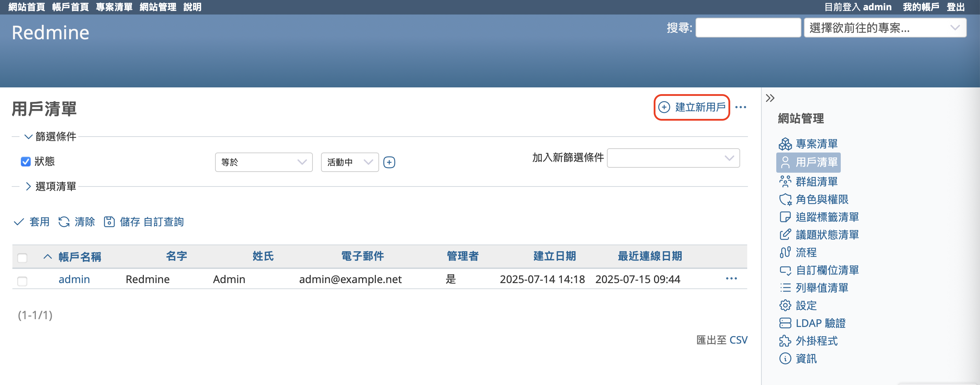Go to 網站首頁 in top menu
This screenshot has width=980, height=385.
[x=27, y=7]
